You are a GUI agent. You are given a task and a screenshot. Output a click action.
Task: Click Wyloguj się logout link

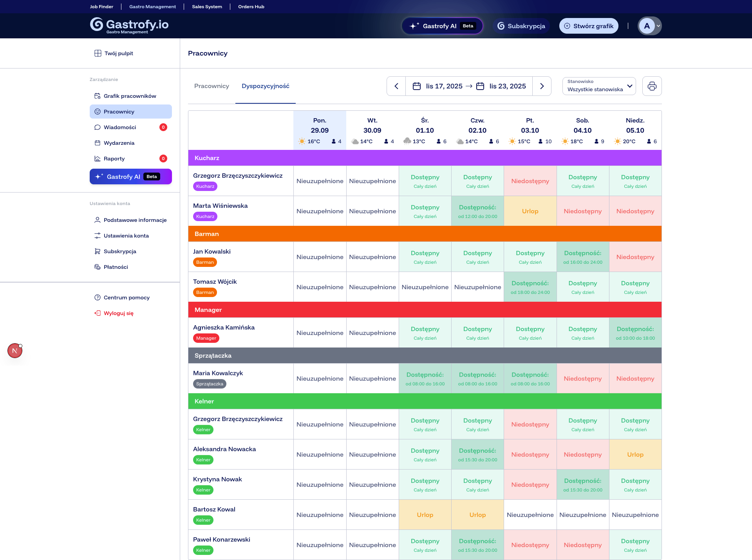point(118,313)
